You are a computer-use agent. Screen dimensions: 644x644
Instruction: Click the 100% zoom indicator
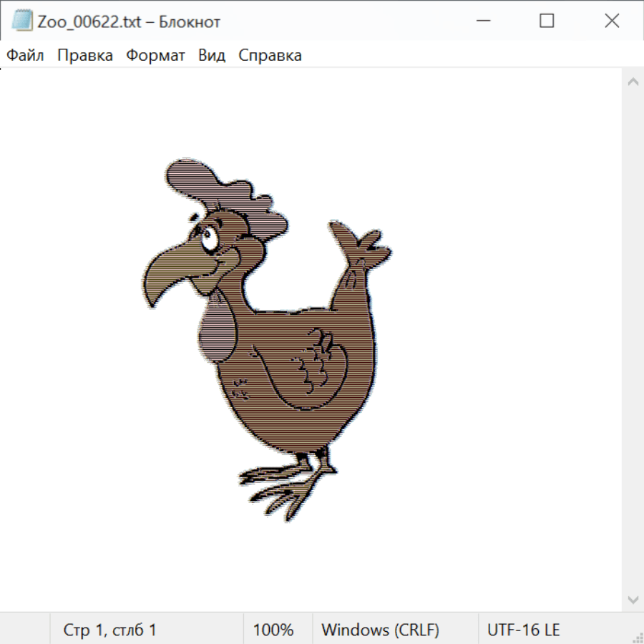(x=273, y=630)
